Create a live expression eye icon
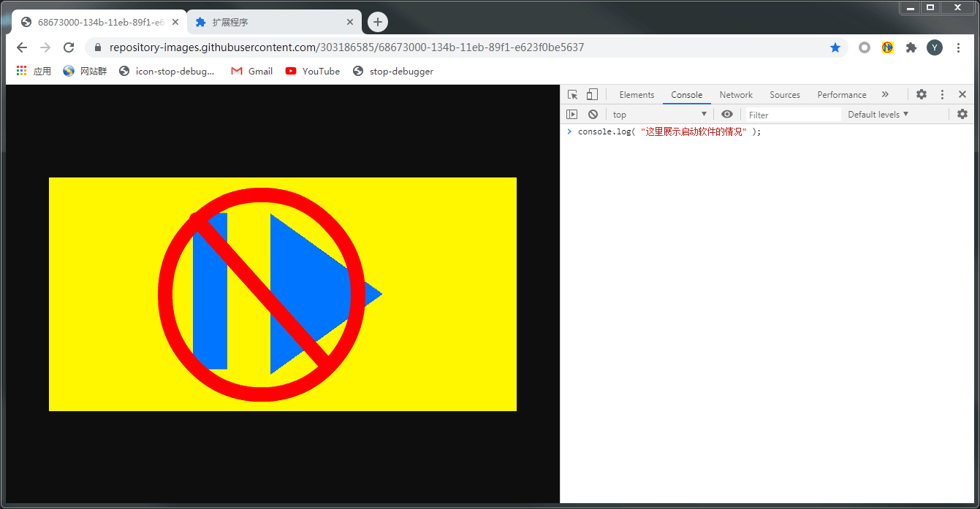 (726, 114)
